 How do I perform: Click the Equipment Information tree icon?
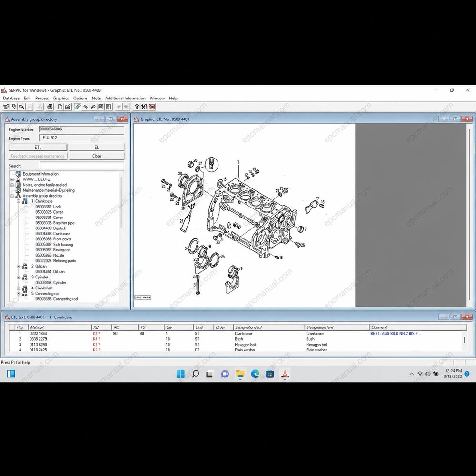click(18, 174)
